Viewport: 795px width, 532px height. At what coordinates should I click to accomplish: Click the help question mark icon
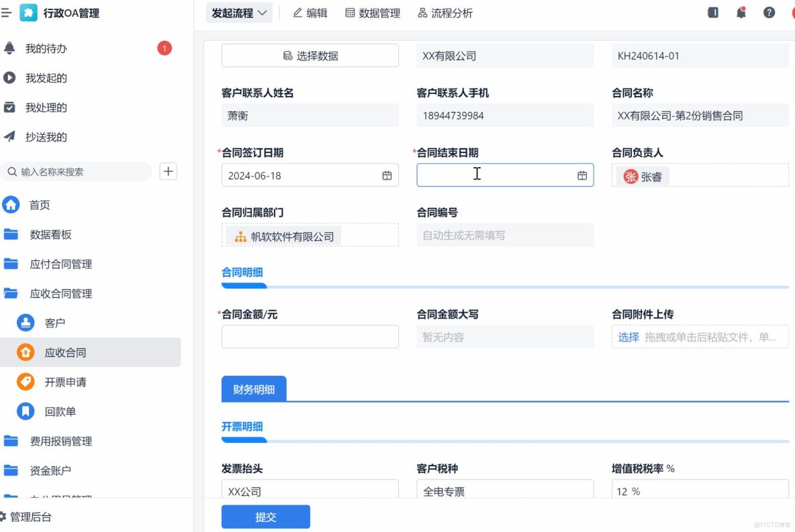(769, 12)
